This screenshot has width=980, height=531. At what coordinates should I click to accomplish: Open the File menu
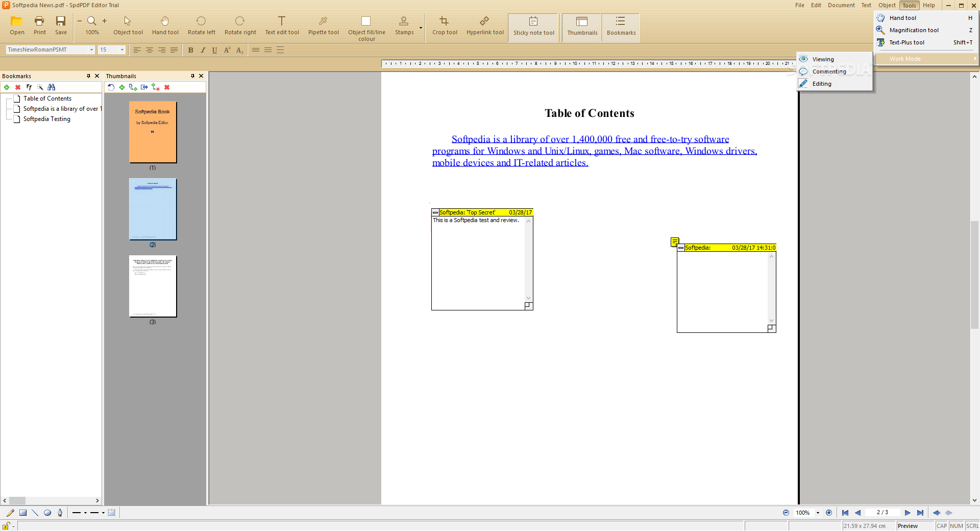tap(800, 5)
